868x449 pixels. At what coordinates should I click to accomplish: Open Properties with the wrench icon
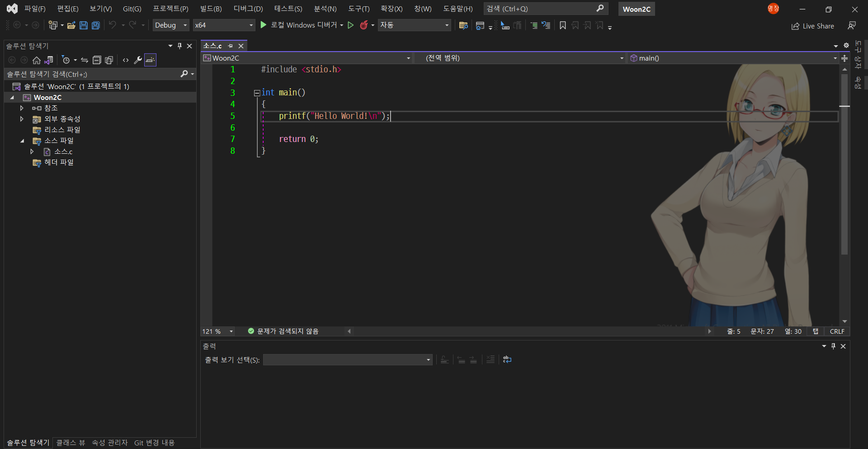pyautogui.click(x=138, y=60)
